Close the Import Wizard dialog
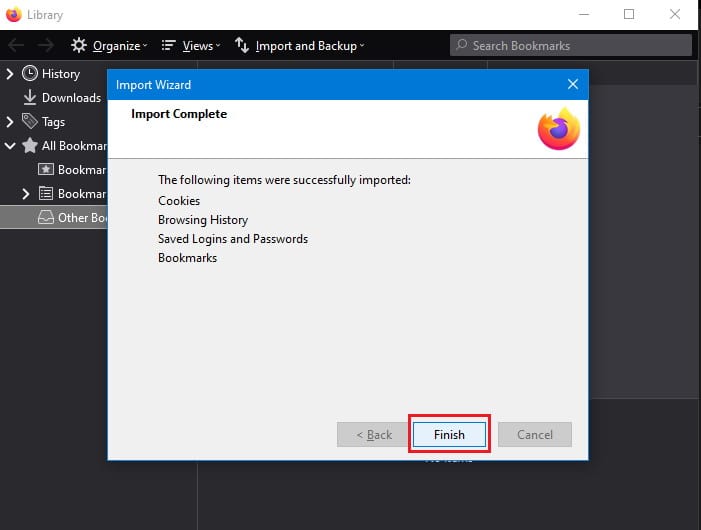701x530 pixels. pyautogui.click(x=573, y=84)
